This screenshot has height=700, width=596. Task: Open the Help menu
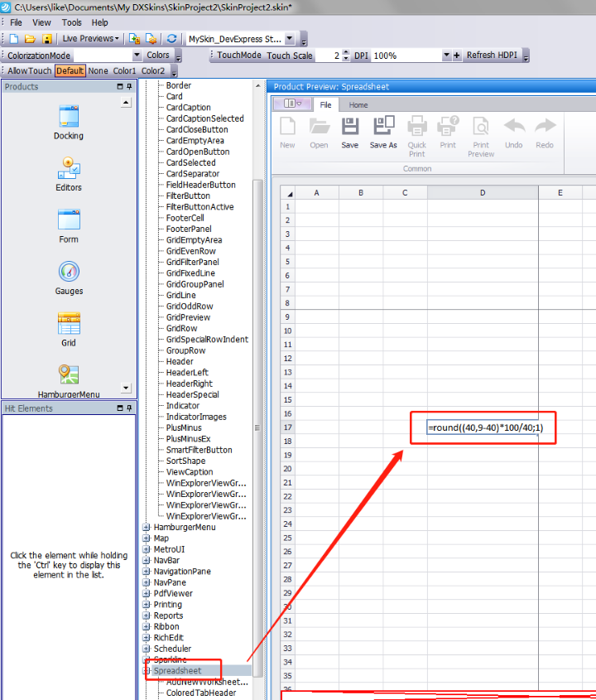pos(100,22)
